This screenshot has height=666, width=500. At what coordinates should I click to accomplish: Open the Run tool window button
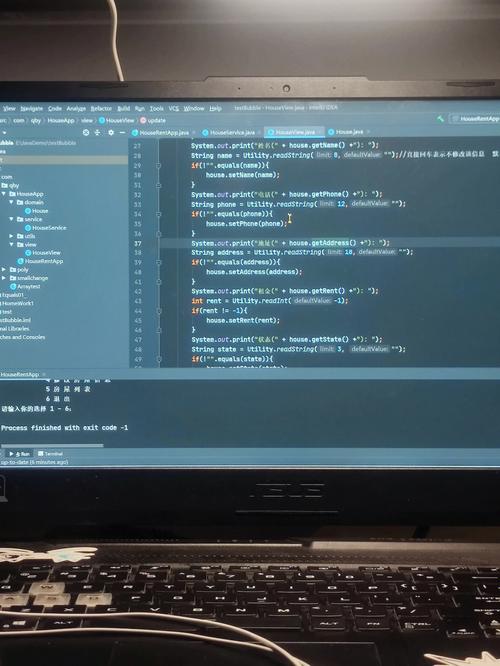(x=20, y=454)
